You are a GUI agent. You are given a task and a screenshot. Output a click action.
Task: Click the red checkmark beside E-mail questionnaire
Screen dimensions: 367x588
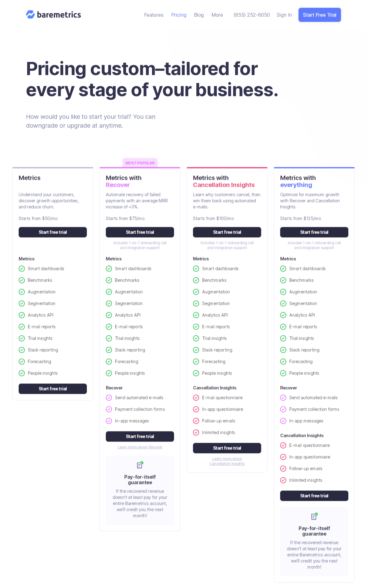(196, 398)
